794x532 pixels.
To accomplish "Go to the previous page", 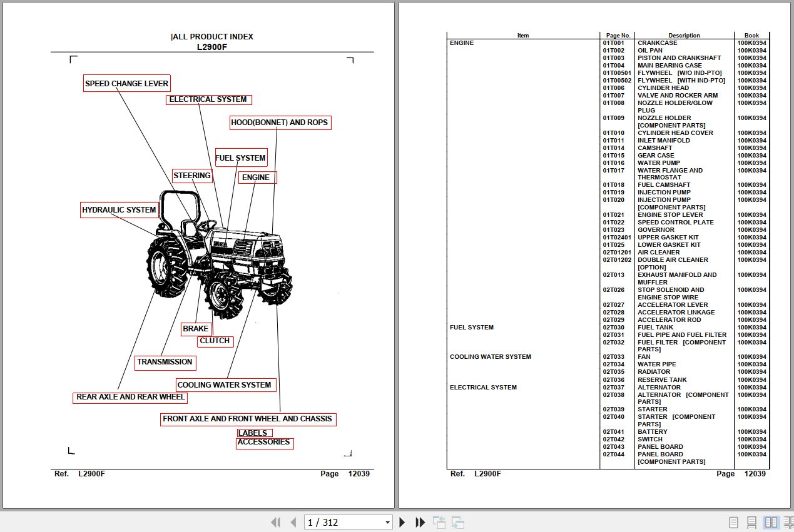I will [293, 522].
